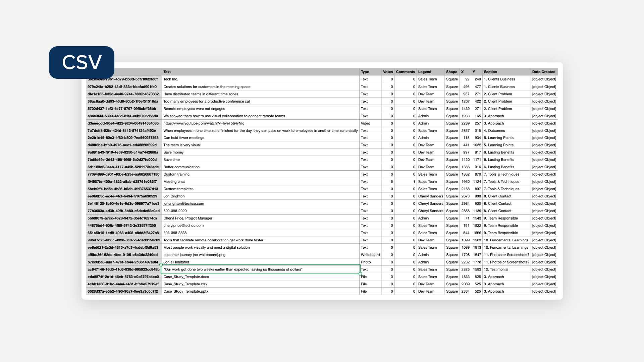
Task: Select the Legend column header
Action: click(x=431, y=72)
